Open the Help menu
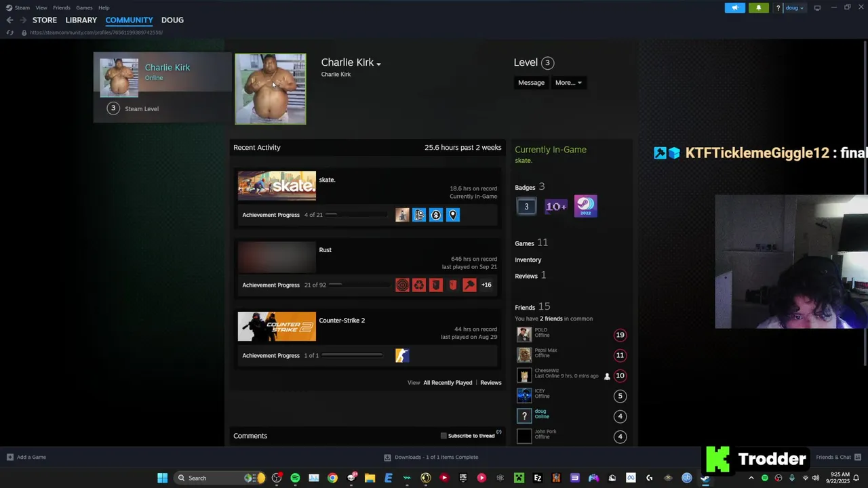Viewport: 868px width, 488px height. [104, 7]
